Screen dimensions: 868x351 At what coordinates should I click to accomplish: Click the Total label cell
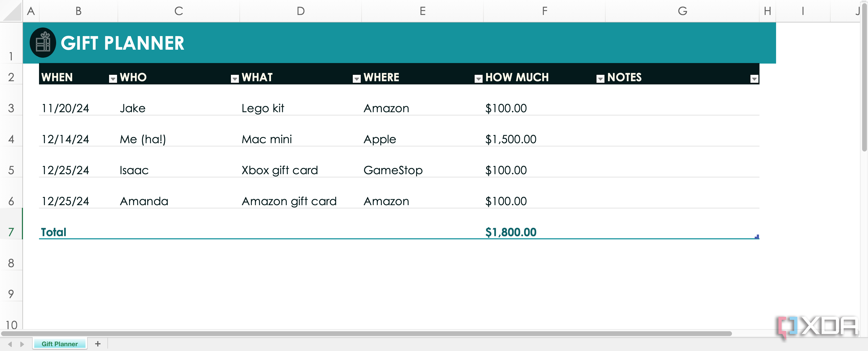click(x=53, y=232)
